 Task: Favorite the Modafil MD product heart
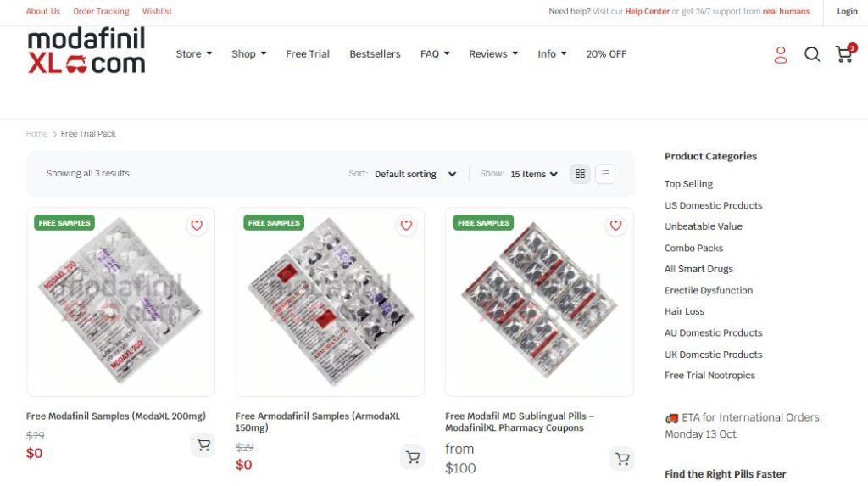[615, 226]
